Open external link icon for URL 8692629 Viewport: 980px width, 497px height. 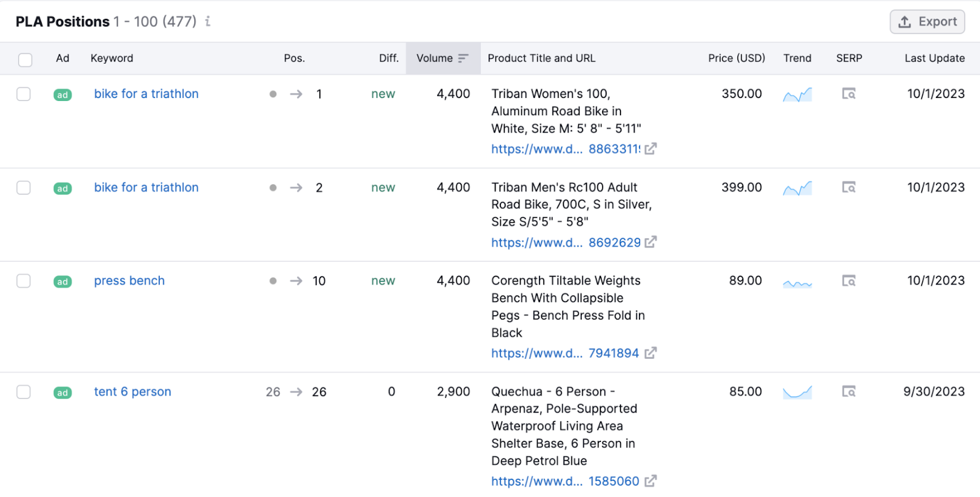(650, 242)
